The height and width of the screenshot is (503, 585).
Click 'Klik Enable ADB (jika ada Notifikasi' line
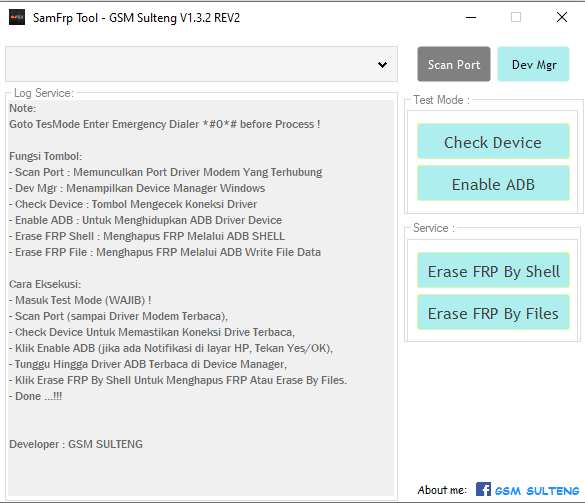pos(171,348)
